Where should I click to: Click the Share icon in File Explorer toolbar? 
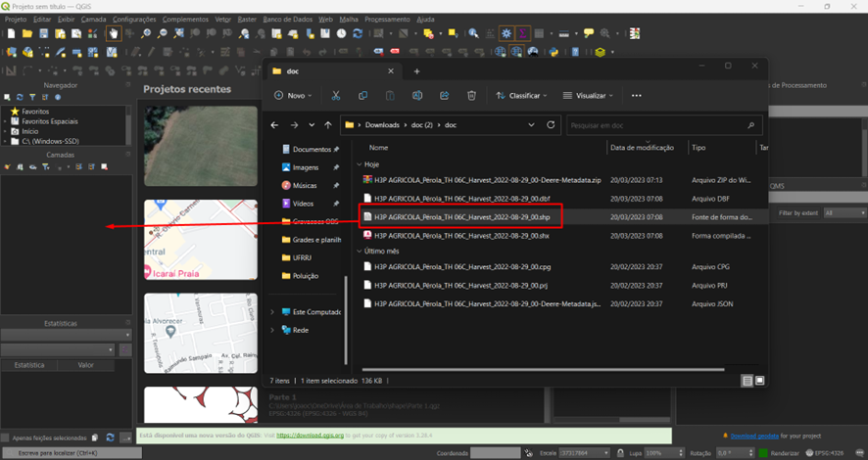point(444,96)
